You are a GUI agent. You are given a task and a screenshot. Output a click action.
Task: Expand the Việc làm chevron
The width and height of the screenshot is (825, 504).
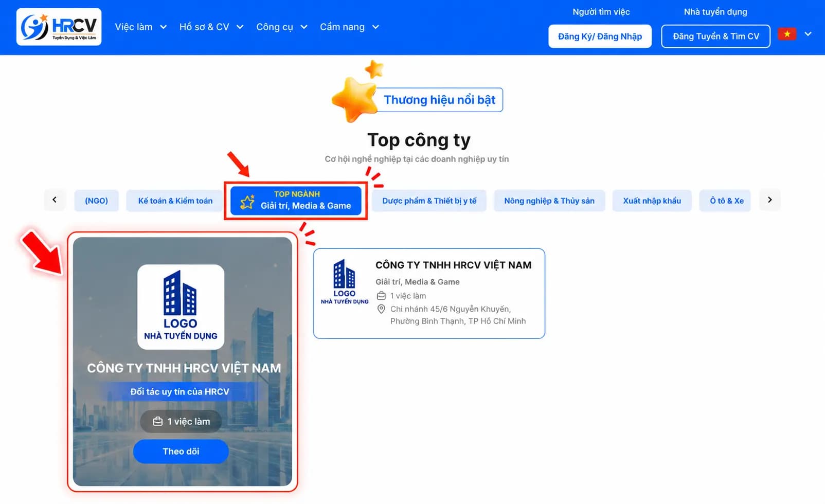pos(164,27)
